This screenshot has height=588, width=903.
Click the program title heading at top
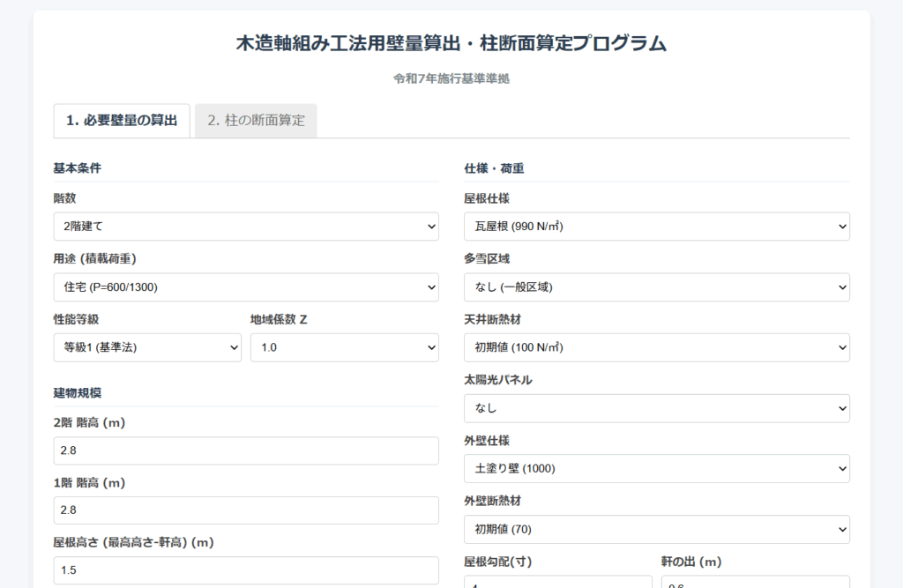[x=451, y=43]
